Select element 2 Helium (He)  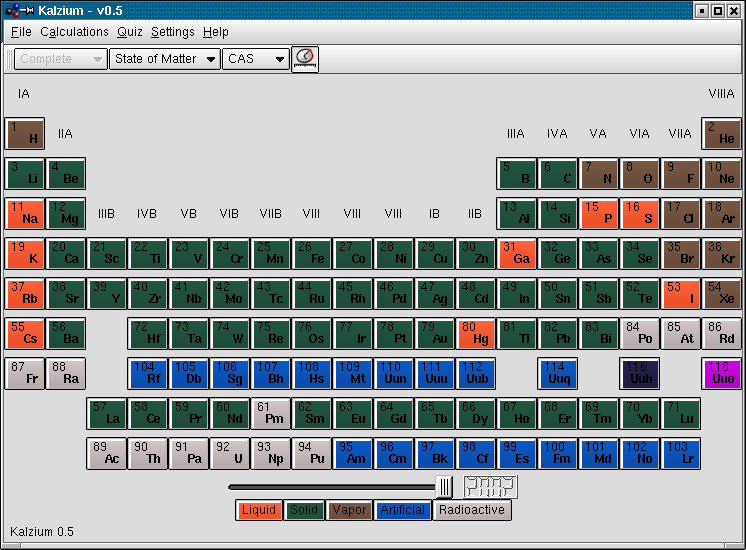721,133
